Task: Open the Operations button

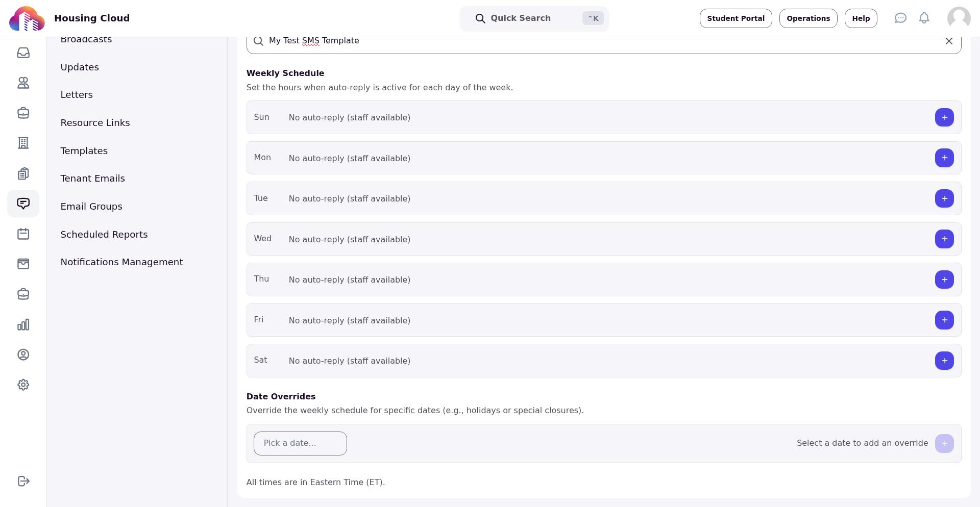Action: (808, 18)
